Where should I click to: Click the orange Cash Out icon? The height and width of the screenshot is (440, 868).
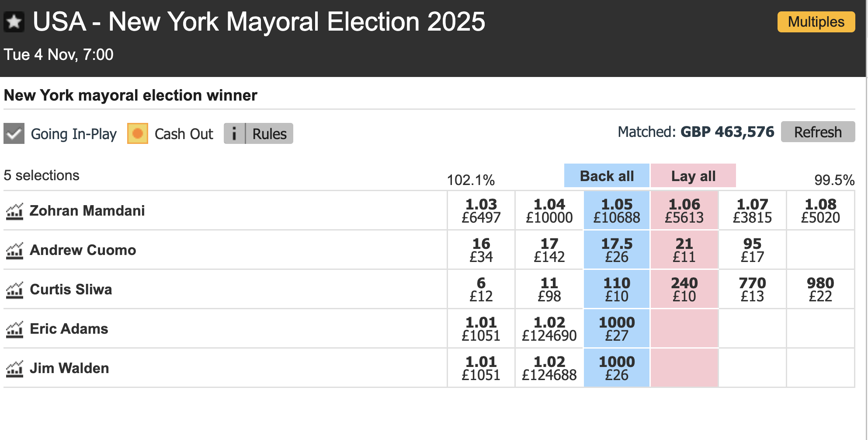[138, 133]
